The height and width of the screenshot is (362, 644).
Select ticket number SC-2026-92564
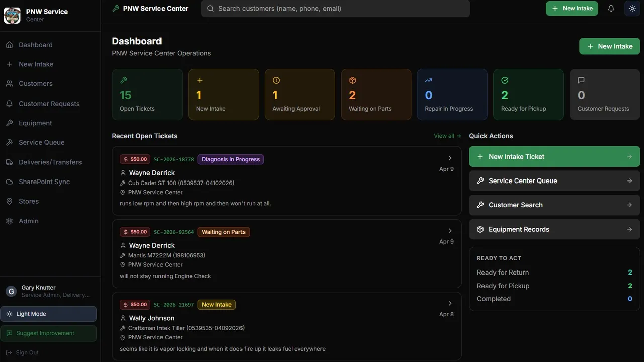174,232
